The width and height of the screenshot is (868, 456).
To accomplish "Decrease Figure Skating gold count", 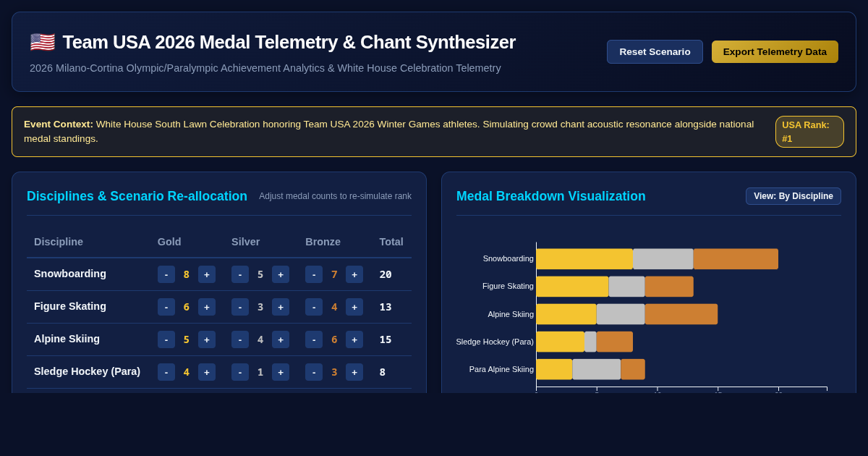I will click(166, 307).
